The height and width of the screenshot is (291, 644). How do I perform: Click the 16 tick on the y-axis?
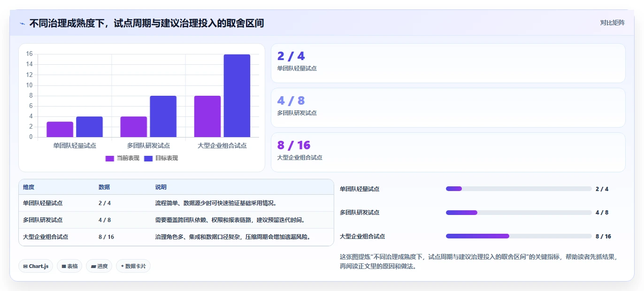coord(29,54)
